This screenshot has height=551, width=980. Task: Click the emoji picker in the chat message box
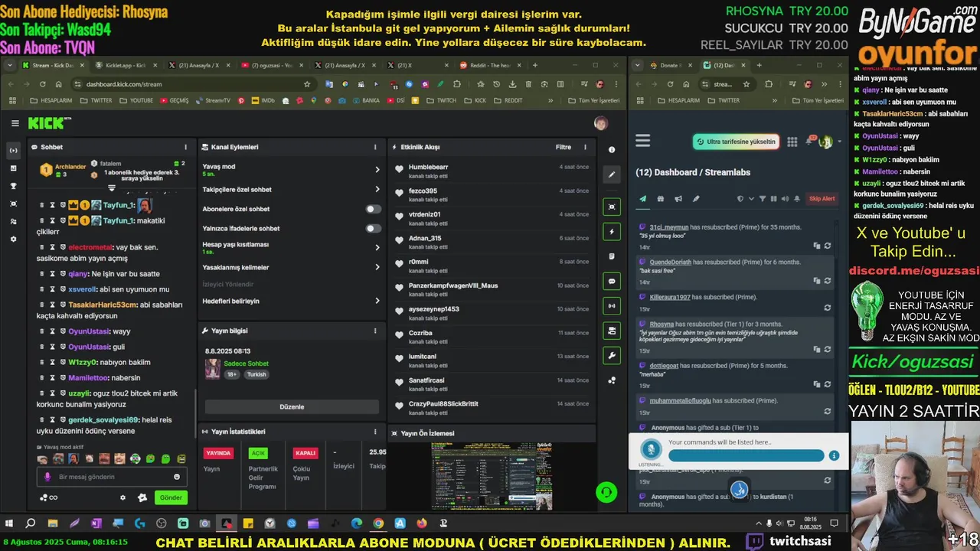(177, 477)
